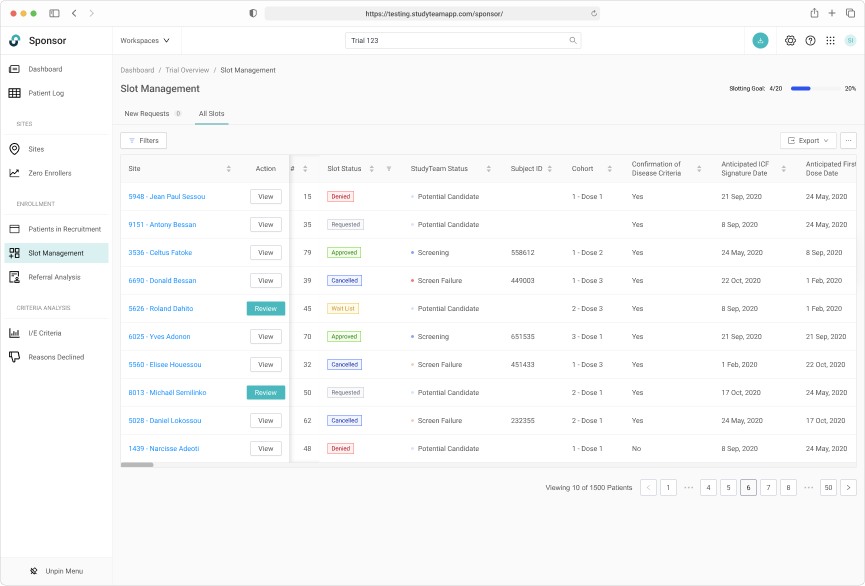View slot for 6025 - Yves Adonon

(266, 337)
